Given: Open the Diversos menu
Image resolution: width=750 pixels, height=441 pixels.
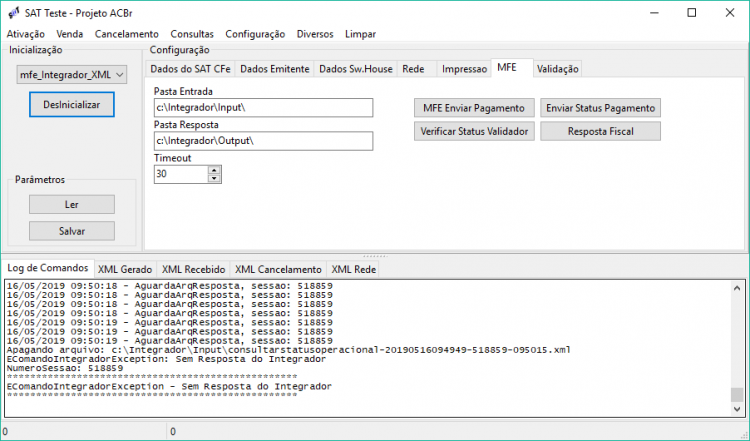Looking at the screenshot, I should point(315,34).
